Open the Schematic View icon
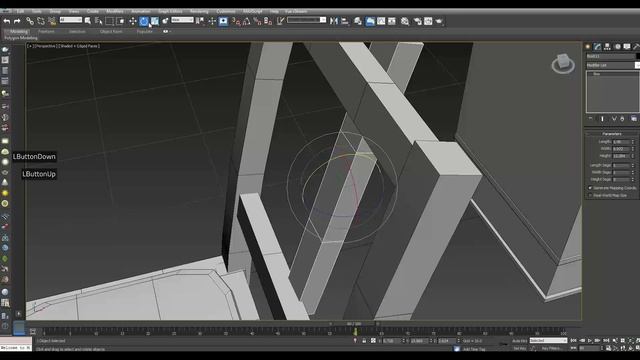 391,21
